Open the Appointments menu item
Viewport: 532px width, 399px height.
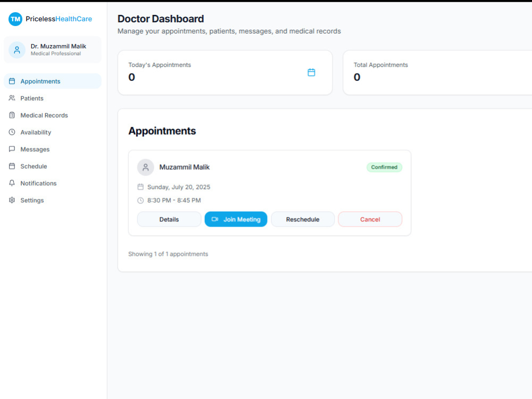(53, 81)
